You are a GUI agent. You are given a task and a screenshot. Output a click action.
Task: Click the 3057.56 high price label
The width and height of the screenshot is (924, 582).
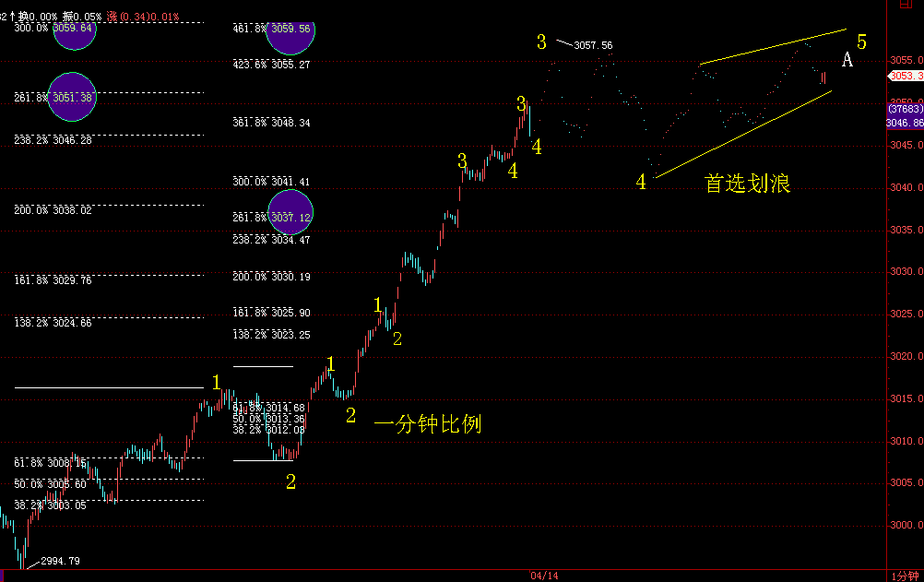click(x=593, y=45)
